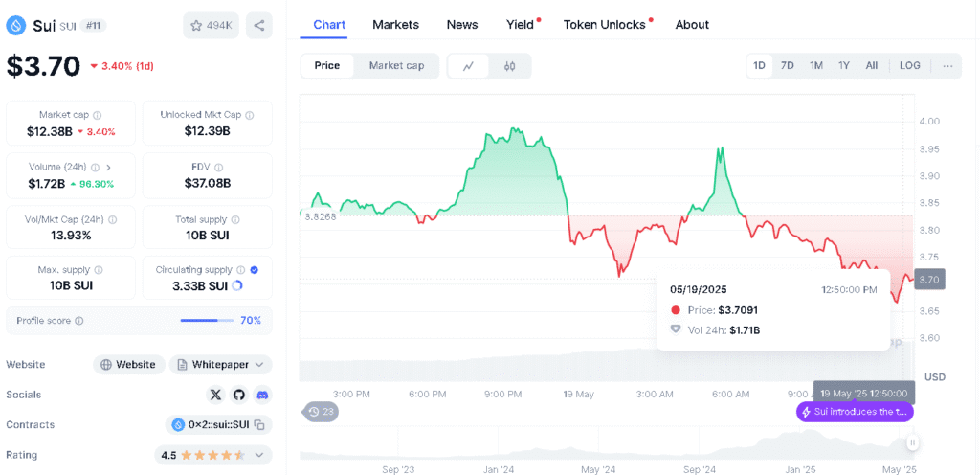Click the pause handle on mini chart
Screen dimensions: 980x475
point(912,443)
